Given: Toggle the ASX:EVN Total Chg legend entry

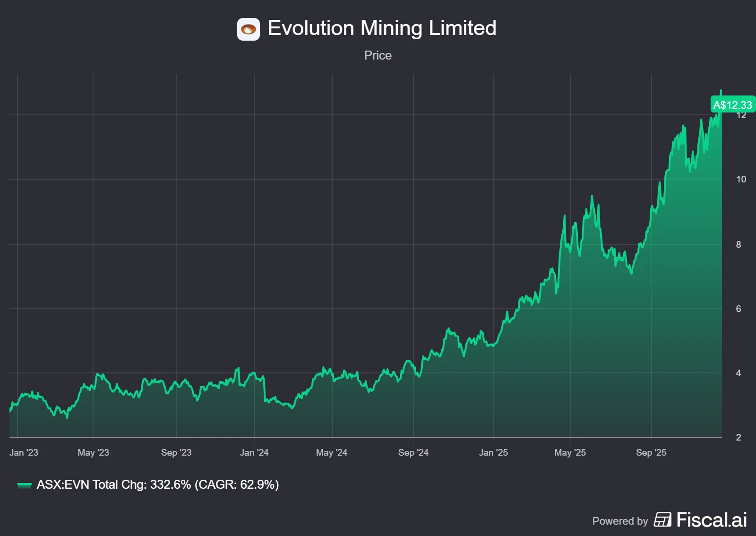Looking at the screenshot, I should tap(157, 484).
